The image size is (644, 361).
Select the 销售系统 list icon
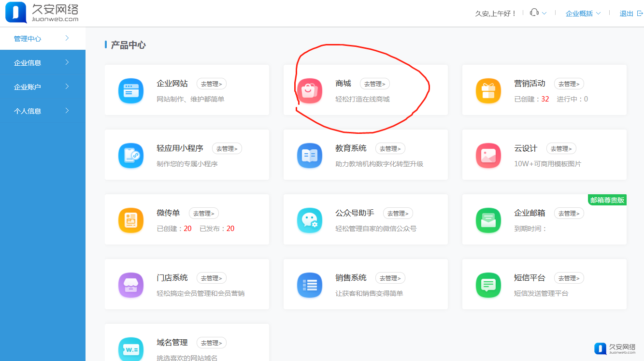coord(310,285)
